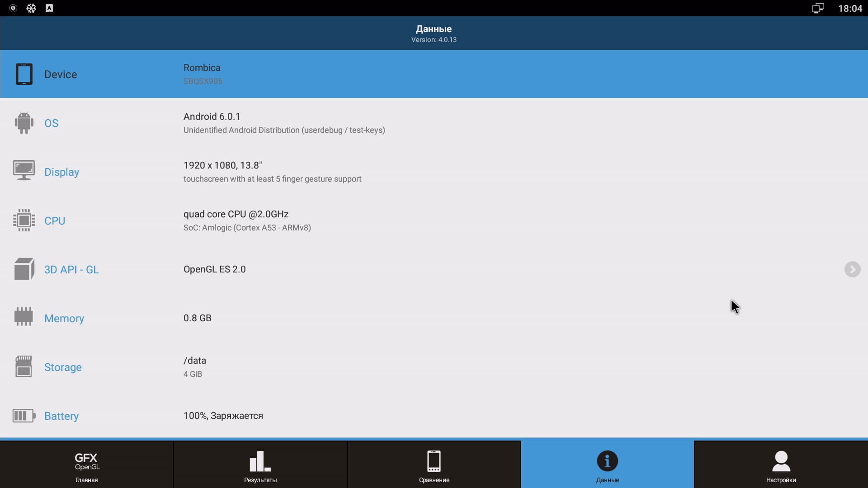
Task: Click the 3D API cube icon
Action: (x=24, y=269)
